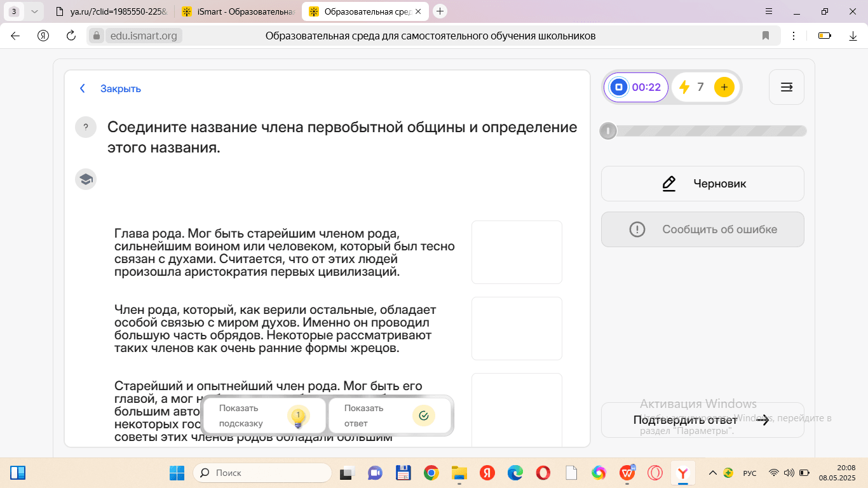The width and height of the screenshot is (868, 488).
Task: Select the answer box beside Глава рода definition
Action: (517, 252)
